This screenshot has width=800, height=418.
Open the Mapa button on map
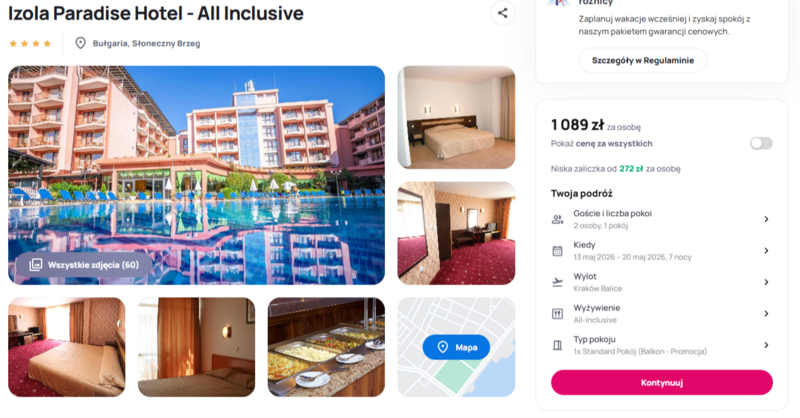[x=456, y=347]
